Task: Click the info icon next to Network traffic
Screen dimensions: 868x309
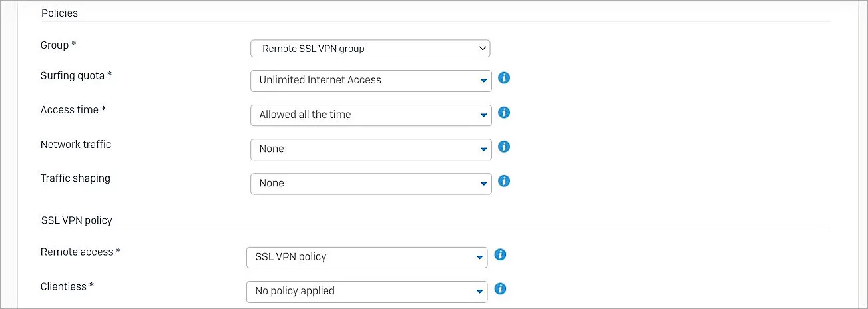Action: [x=504, y=147]
